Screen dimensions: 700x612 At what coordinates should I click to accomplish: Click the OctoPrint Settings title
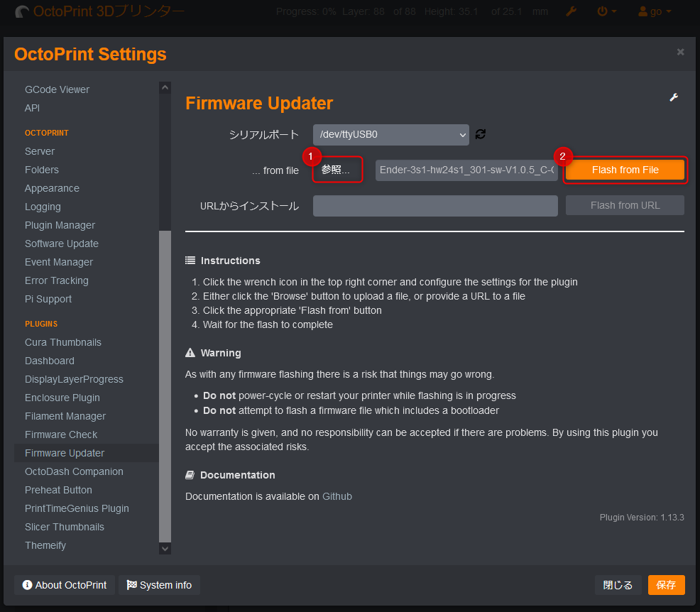[90, 54]
